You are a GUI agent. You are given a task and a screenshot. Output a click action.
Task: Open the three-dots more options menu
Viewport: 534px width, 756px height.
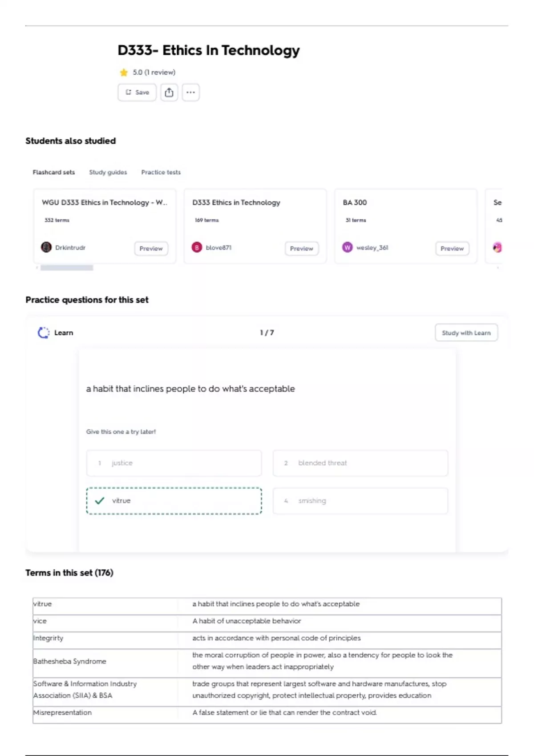pyautogui.click(x=190, y=92)
